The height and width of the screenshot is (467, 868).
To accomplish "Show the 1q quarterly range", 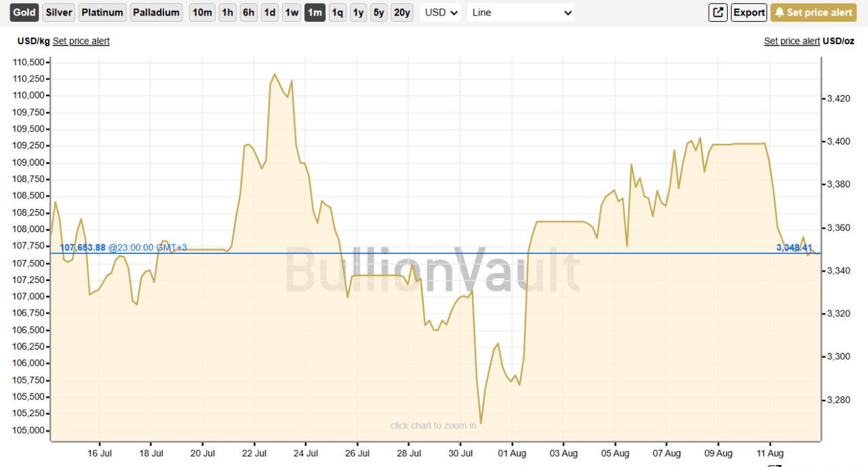I will click(337, 12).
